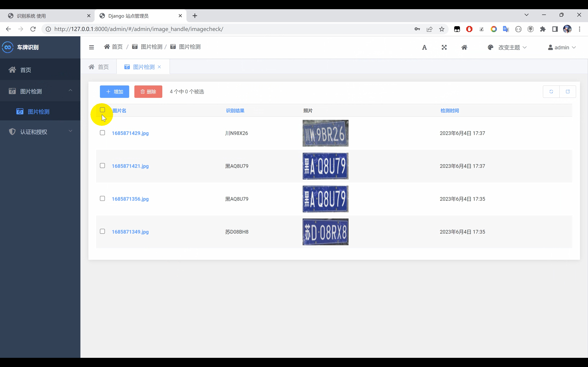Click the 苏D08RX8 license plate thumbnail

coord(325,232)
